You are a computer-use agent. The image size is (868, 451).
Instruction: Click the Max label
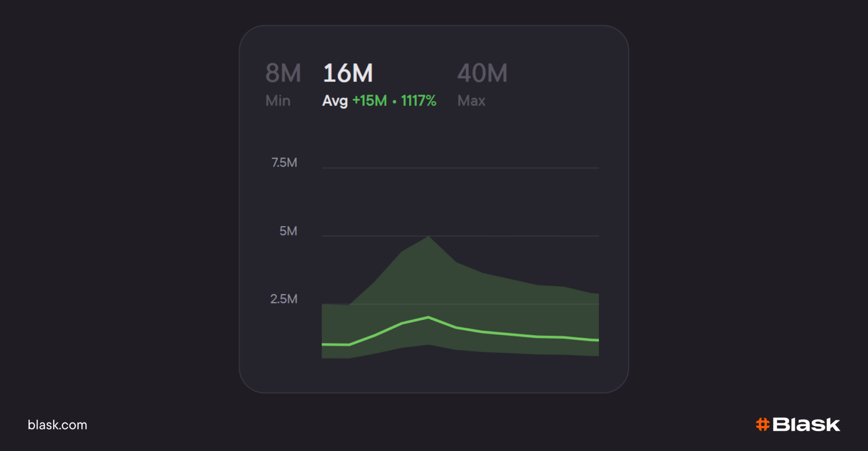(471, 101)
